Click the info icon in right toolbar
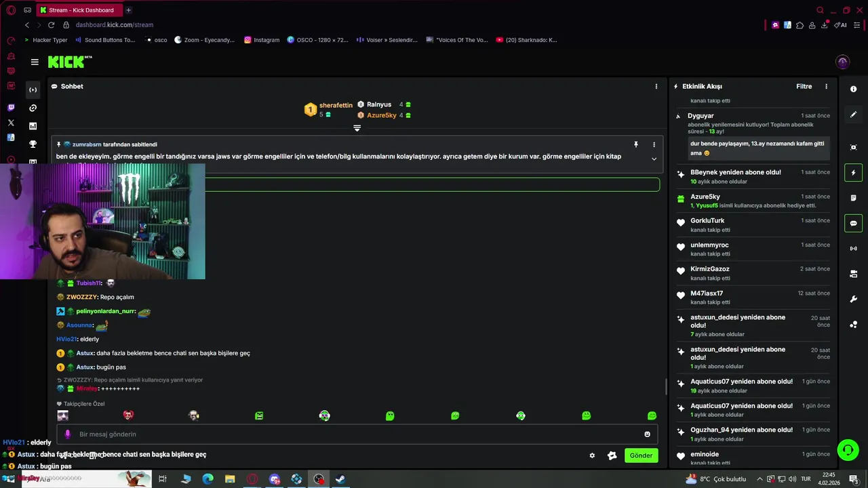Screen dimensions: 868x488 (853, 89)
